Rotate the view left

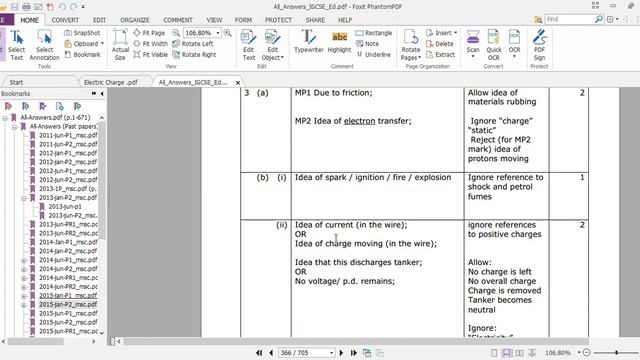click(193, 44)
